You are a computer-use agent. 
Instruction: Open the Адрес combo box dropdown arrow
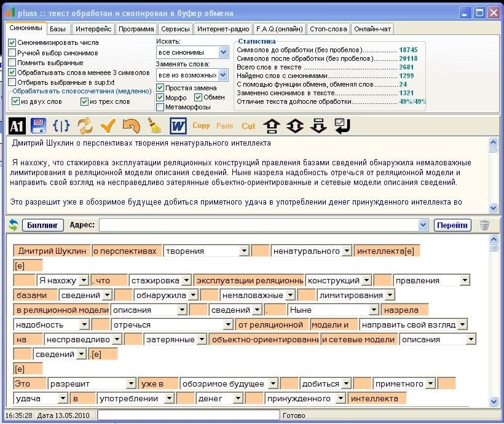(x=423, y=226)
